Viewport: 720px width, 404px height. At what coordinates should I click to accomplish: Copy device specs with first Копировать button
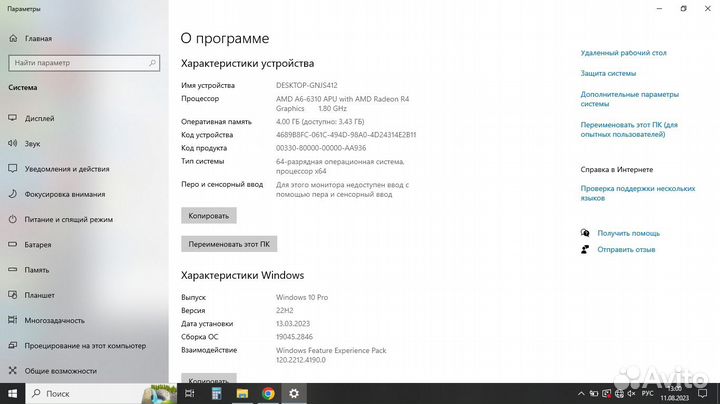point(208,216)
